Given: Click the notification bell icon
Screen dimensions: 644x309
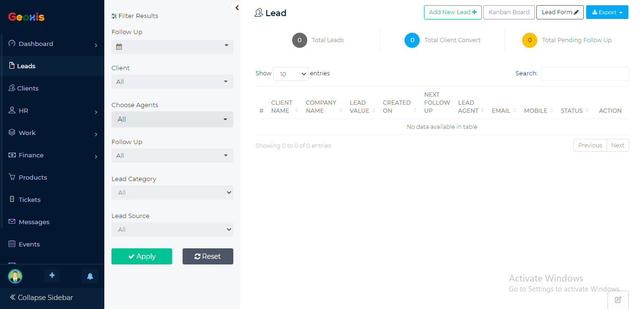Looking at the screenshot, I should pos(90,276).
